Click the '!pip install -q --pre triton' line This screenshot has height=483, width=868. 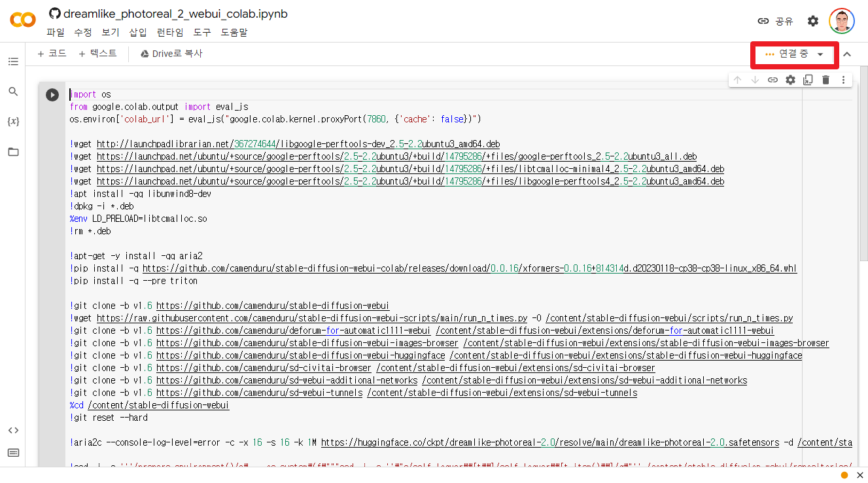tap(133, 281)
